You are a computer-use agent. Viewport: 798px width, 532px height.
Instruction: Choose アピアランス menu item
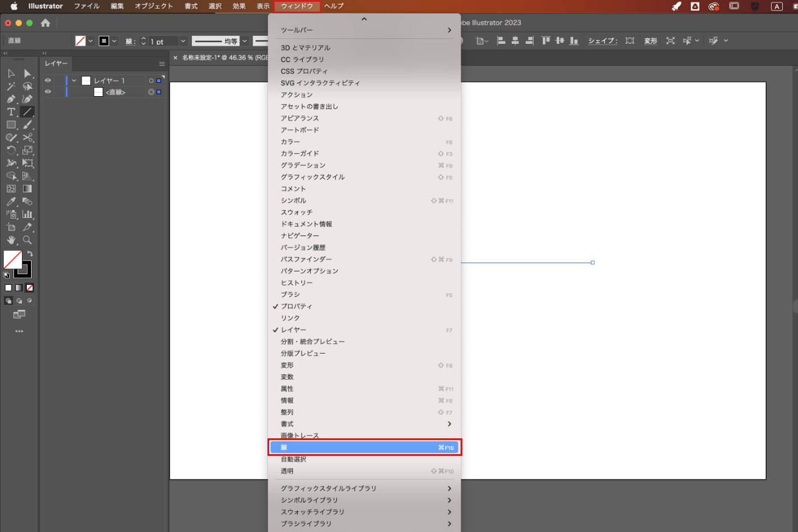pos(364,118)
